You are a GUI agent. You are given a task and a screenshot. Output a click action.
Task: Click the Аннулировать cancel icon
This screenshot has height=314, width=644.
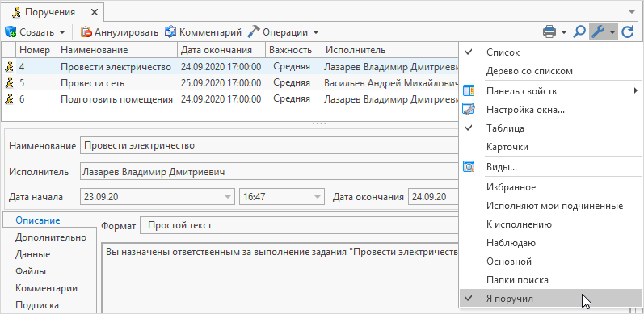86,31
